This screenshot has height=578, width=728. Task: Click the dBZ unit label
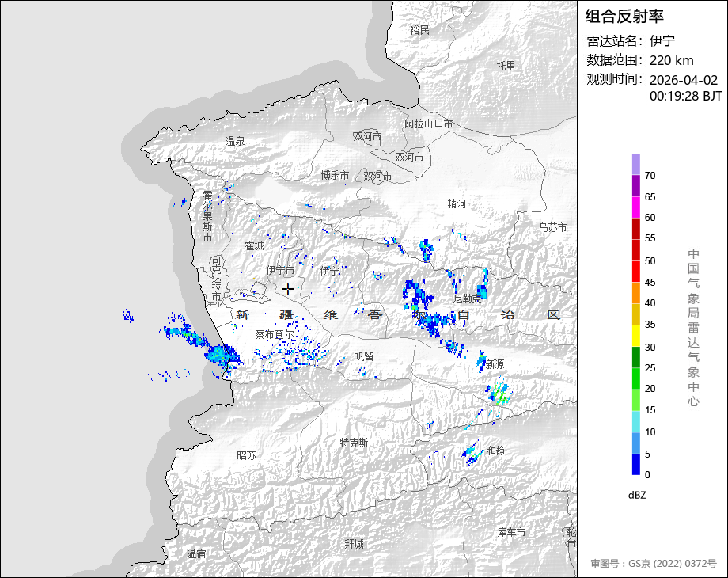point(637,496)
